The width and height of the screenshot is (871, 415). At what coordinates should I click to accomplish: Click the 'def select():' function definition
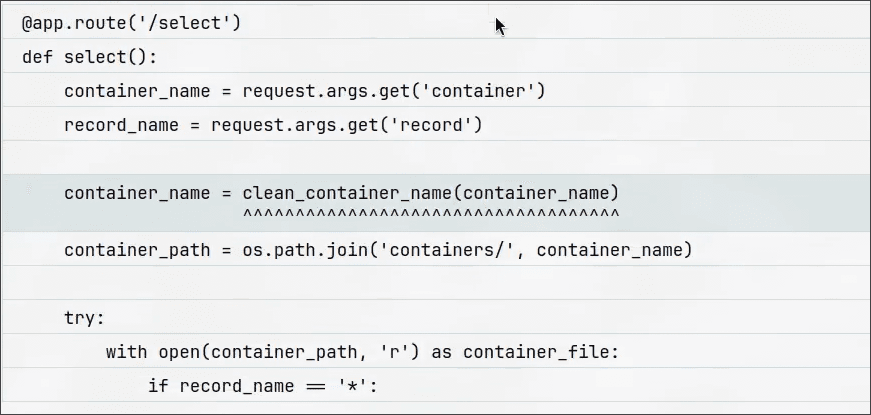89,57
